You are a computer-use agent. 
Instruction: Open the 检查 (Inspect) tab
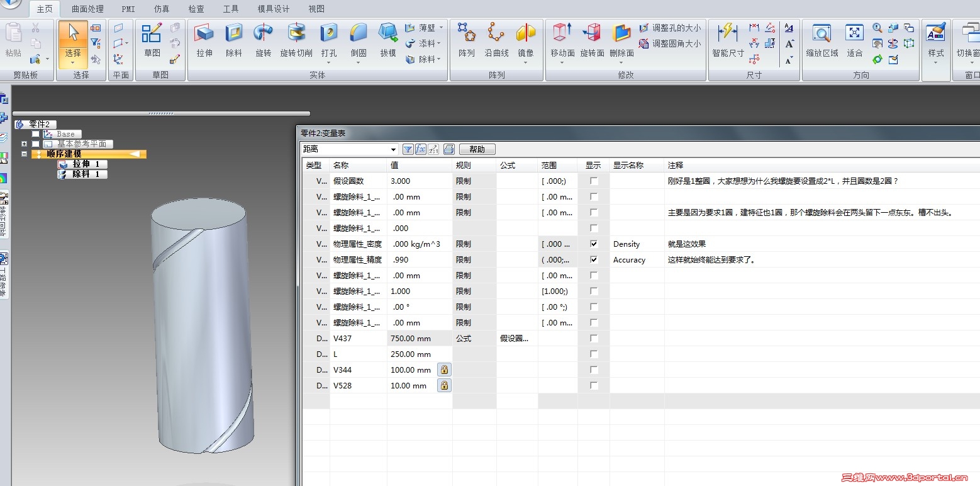[196, 9]
